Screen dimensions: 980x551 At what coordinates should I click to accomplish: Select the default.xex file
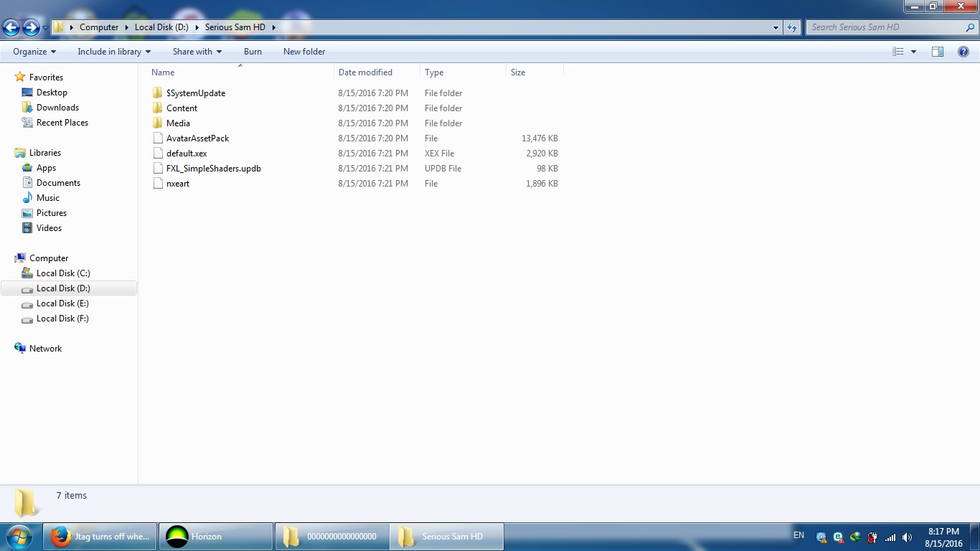(x=187, y=154)
